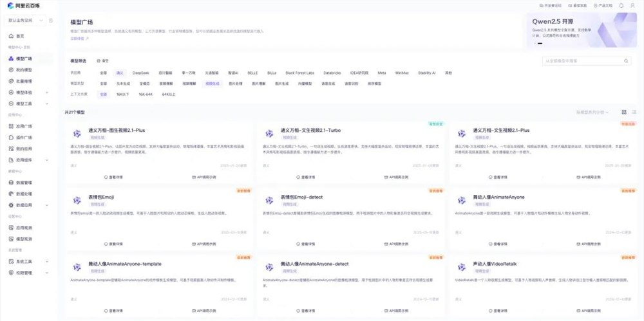Open the 默认业务空间 workspace dropdown
This screenshot has height=321, width=644.
click(25, 20)
